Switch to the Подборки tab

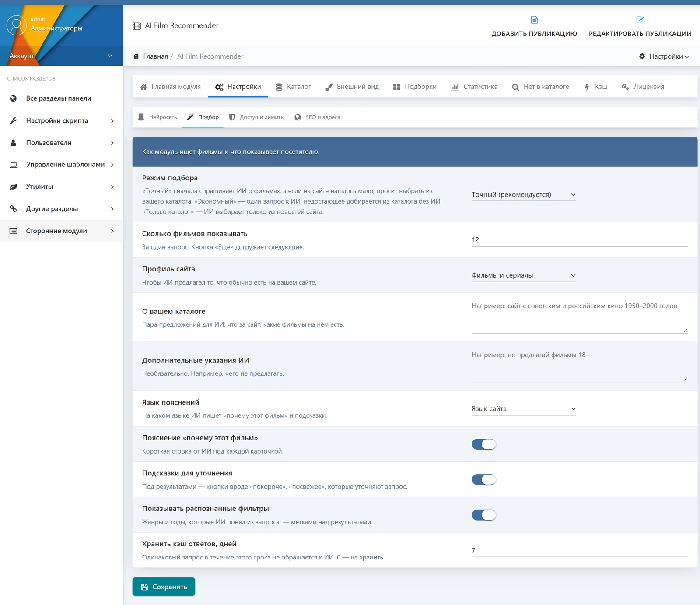(x=415, y=87)
